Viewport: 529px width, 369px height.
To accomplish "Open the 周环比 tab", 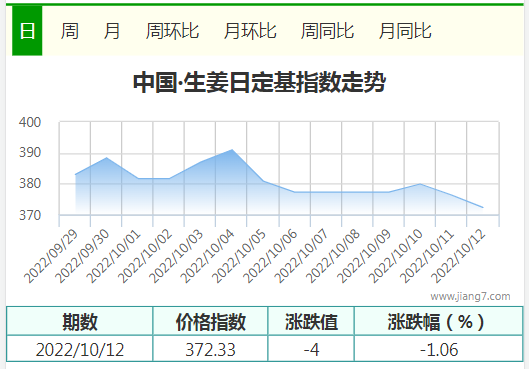I will [172, 31].
